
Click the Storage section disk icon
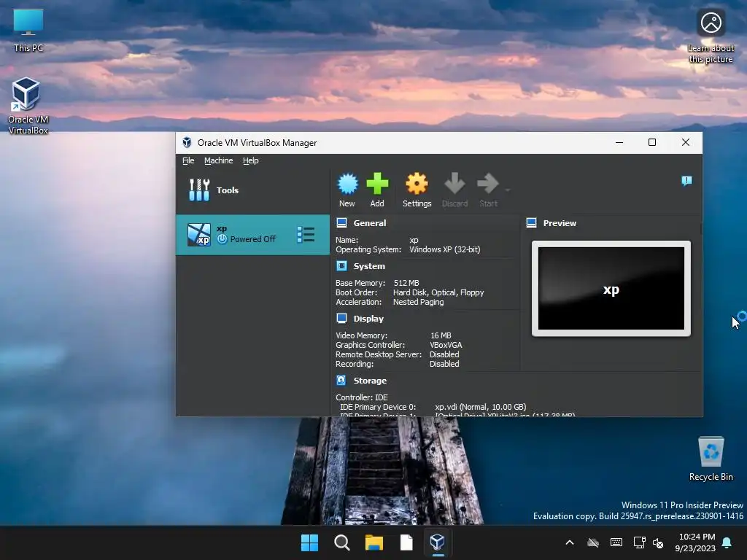[341, 380]
